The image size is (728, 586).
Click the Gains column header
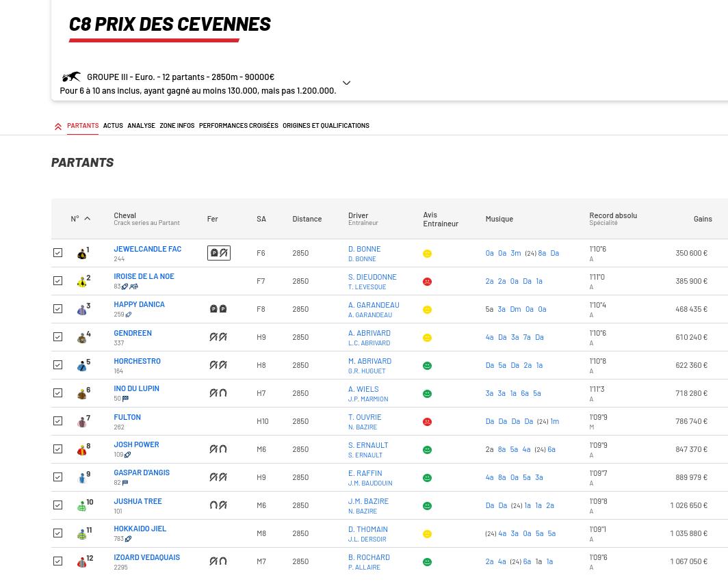click(702, 219)
